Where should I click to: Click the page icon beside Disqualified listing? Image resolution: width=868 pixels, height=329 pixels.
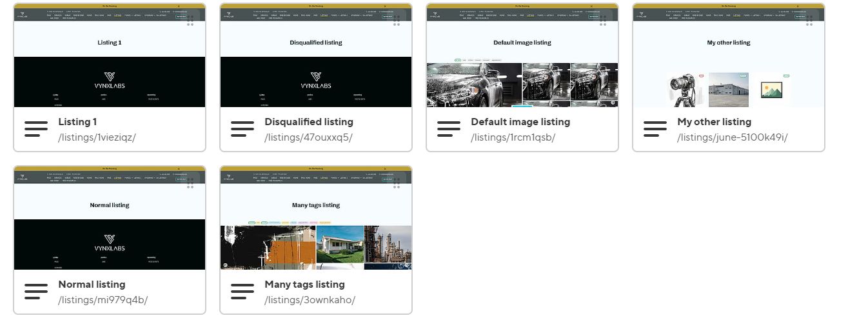pos(242,129)
